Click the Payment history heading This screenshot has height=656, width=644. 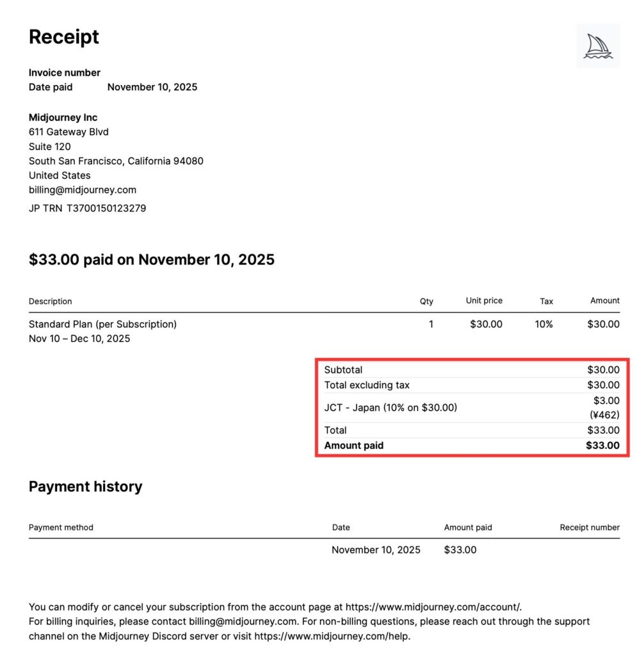[85, 486]
